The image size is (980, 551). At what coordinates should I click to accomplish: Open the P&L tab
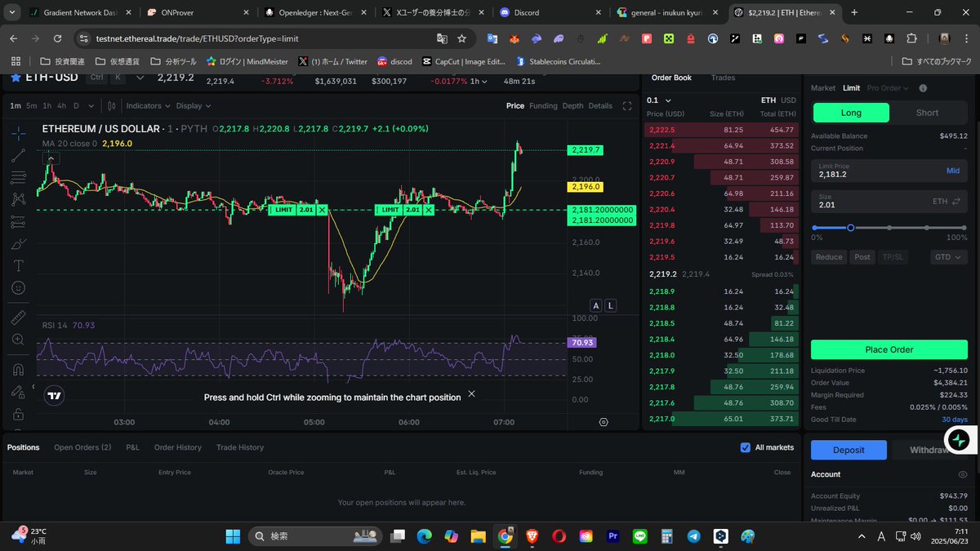click(132, 447)
